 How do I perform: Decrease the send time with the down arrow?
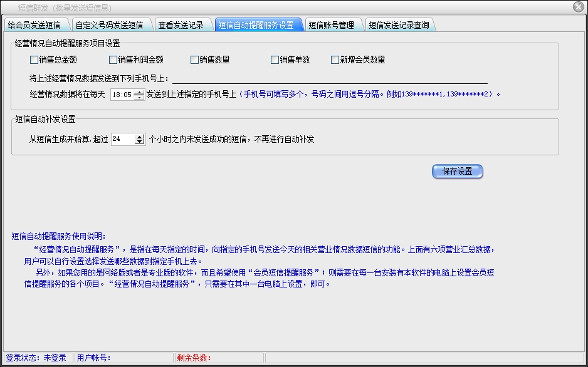coord(139,98)
